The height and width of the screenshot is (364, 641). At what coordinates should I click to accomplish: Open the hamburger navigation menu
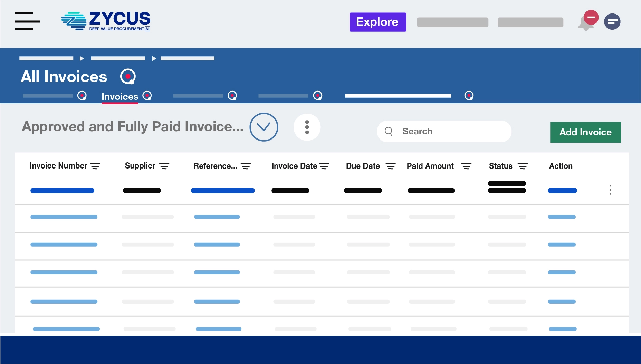pos(27,21)
